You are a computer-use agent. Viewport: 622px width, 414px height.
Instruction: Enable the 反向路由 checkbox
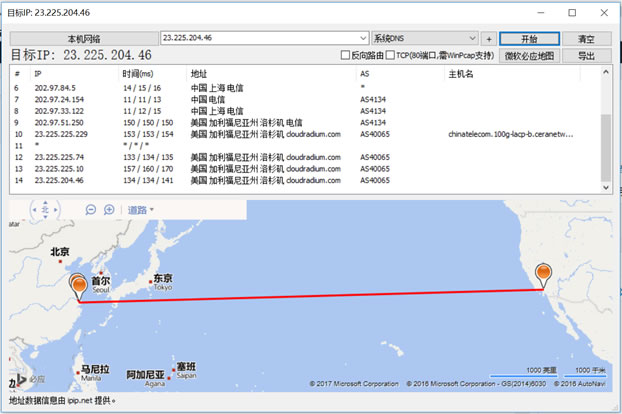(x=346, y=56)
